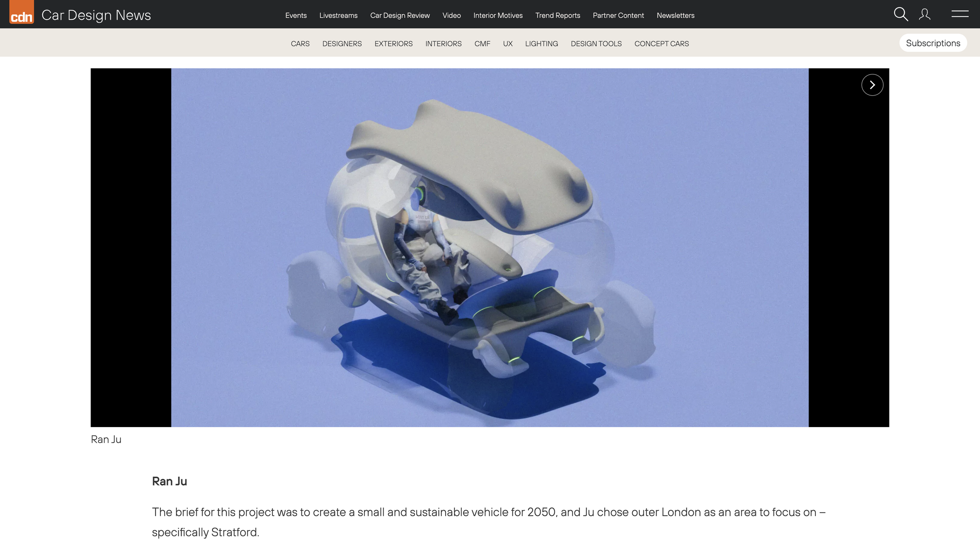Click the Ran Ju vehicle concept image

coord(489,248)
